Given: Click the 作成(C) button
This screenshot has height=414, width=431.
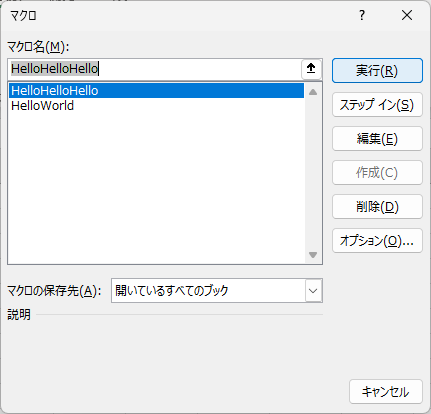Looking at the screenshot, I should click(377, 173).
